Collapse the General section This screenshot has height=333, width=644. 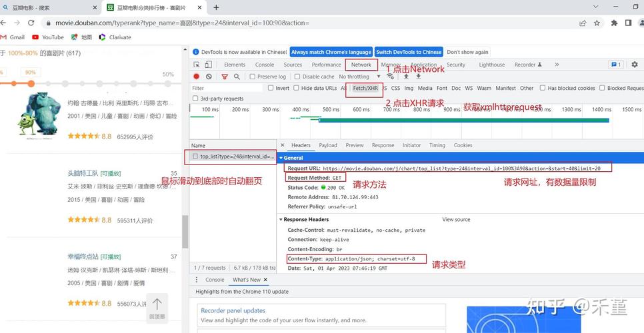tap(281, 158)
